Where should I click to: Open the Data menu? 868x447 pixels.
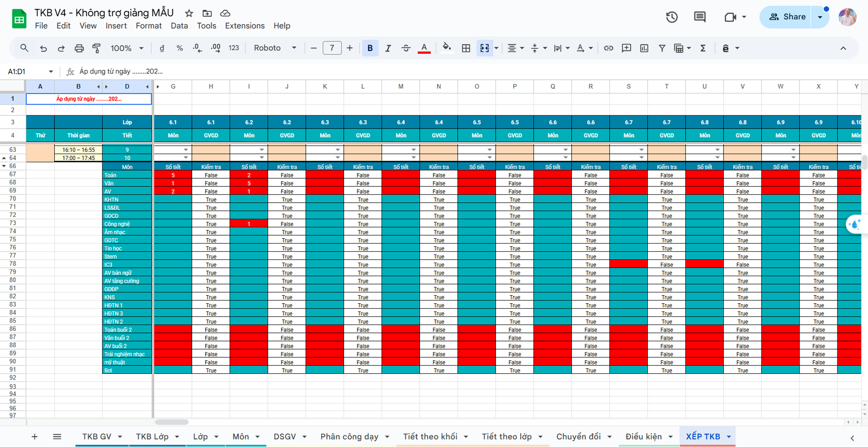pos(179,26)
